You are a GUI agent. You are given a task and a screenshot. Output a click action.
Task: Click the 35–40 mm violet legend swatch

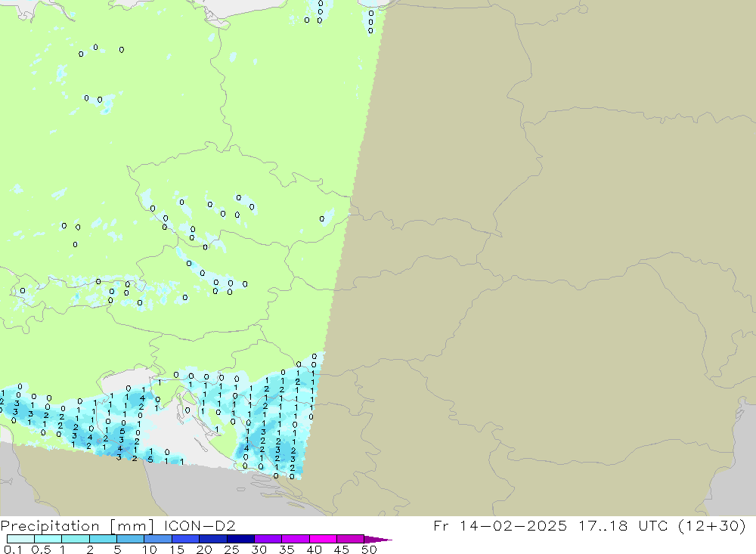[295, 539]
